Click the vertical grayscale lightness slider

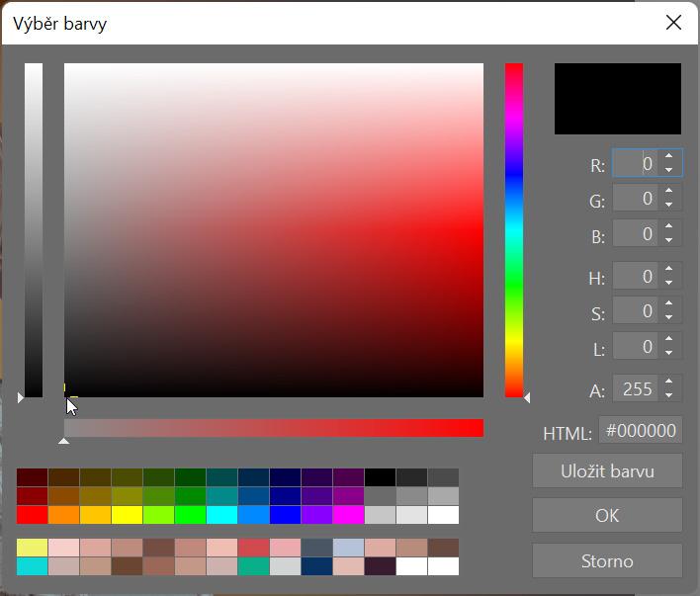pos(34,230)
